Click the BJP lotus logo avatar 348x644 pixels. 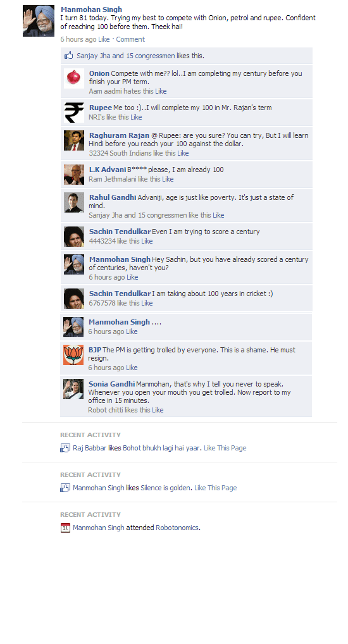(x=73, y=355)
